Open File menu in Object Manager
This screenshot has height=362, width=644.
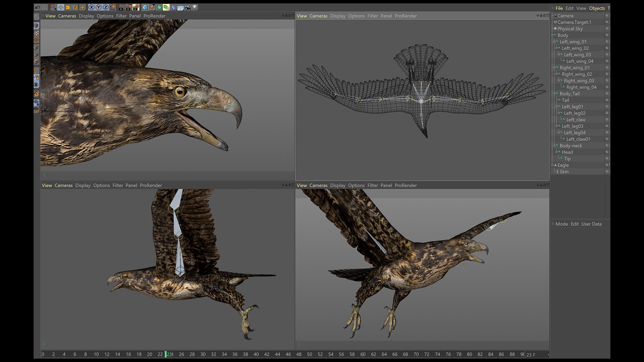(x=559, y=8)
